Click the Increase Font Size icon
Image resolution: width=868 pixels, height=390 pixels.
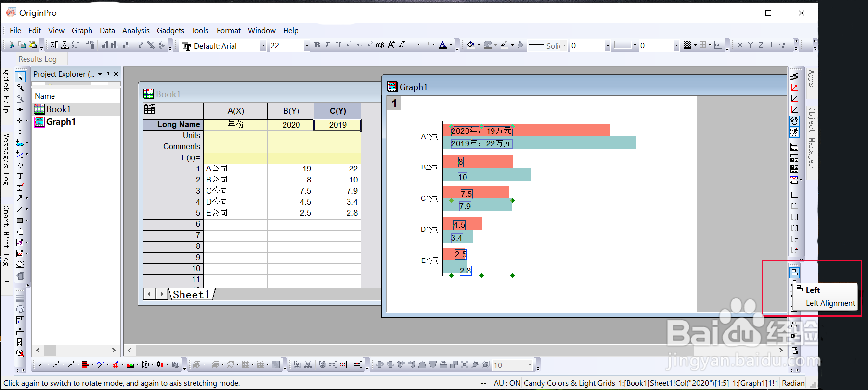point(391,45)
